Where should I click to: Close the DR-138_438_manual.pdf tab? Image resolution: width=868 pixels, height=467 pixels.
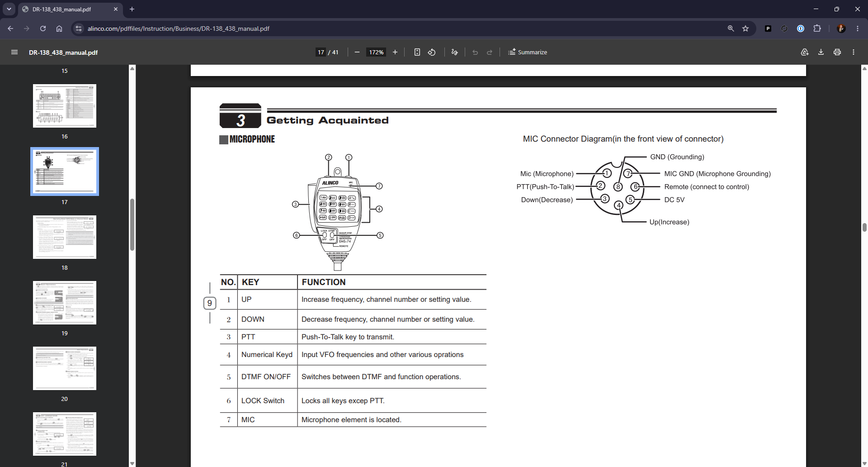(116, 9)
